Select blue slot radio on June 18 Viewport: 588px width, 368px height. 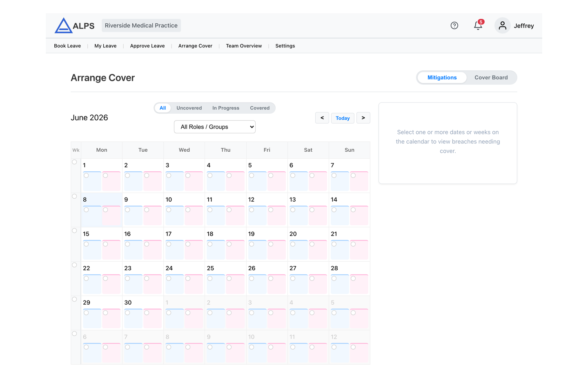(210, 244)
